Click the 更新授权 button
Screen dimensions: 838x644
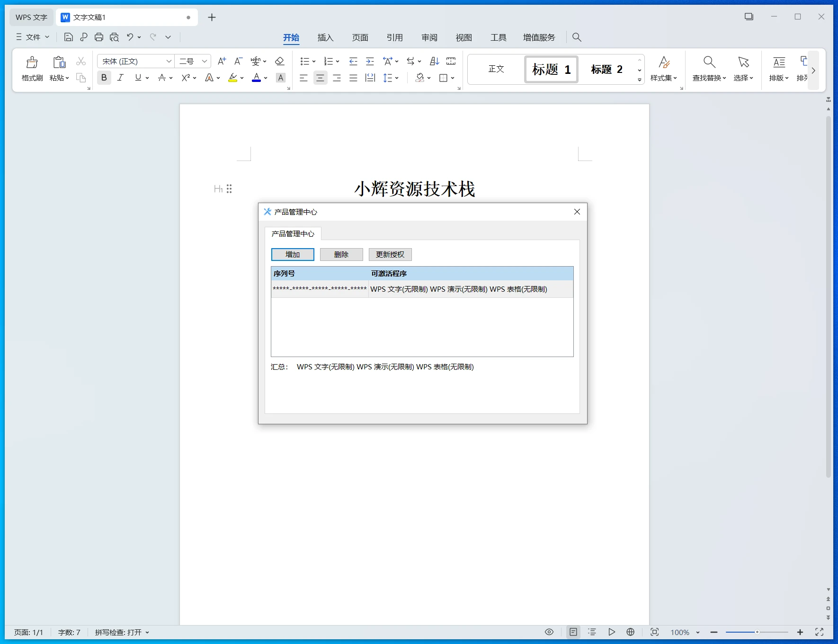pyautogui.click(x=390, y=254)
